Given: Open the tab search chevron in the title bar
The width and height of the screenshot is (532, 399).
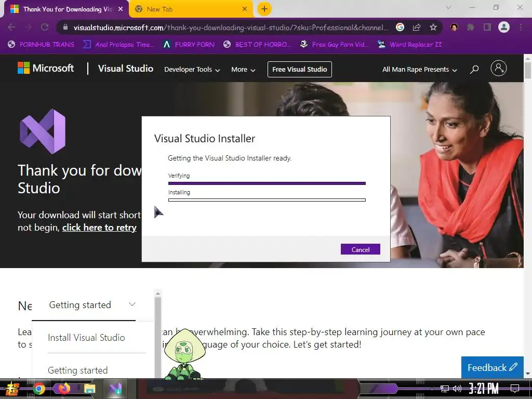Looking at the screenshot, I should 448,7.
